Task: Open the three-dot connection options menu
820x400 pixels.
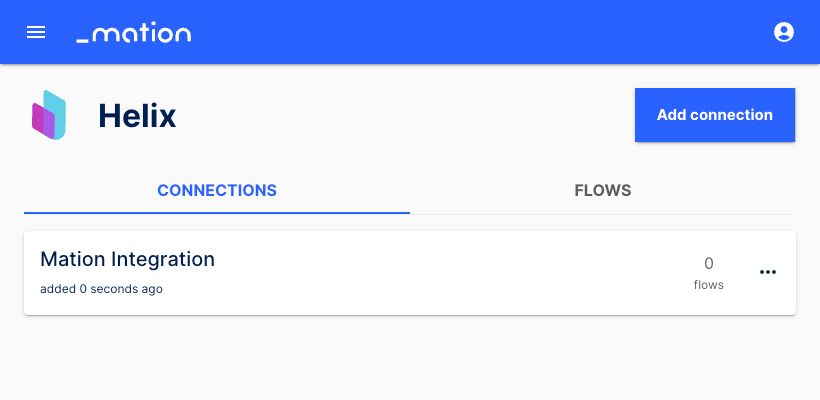Action: [767, 272]
